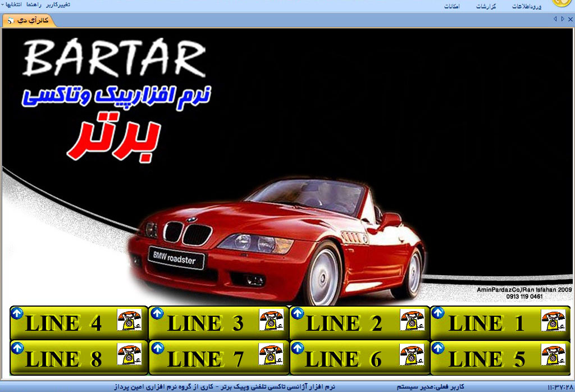Click the tab scroll left arrow
575x392 pixels.
pos(555,19)
